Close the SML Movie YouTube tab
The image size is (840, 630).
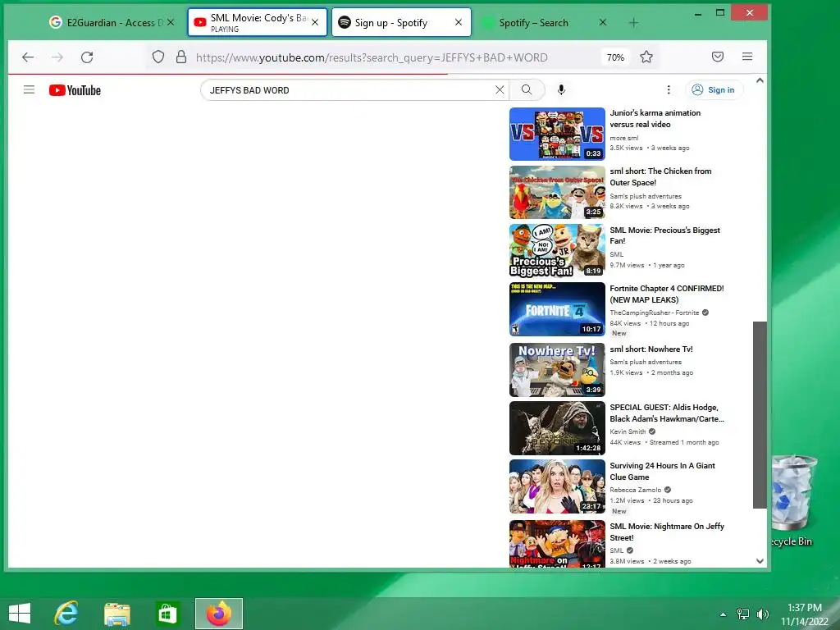coord(315,22)
